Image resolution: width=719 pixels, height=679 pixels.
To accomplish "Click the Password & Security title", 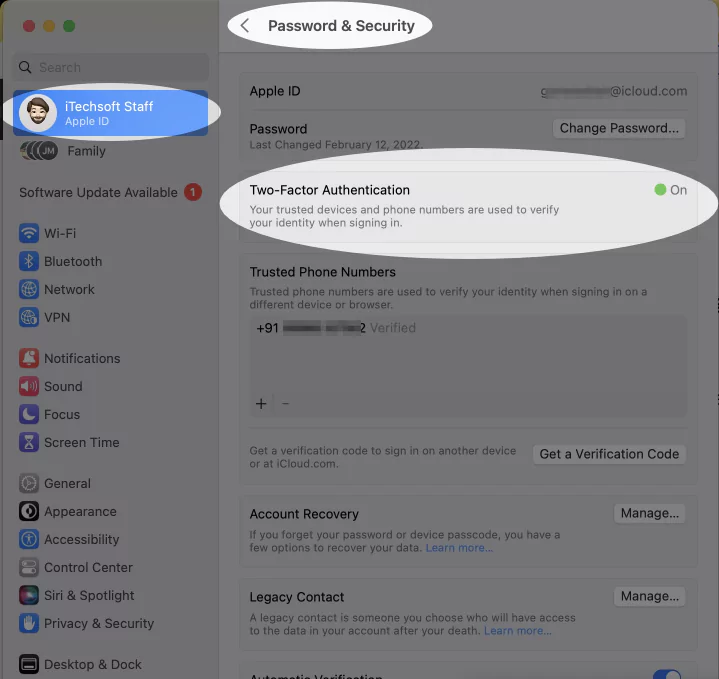I will (x=341, y=26).
